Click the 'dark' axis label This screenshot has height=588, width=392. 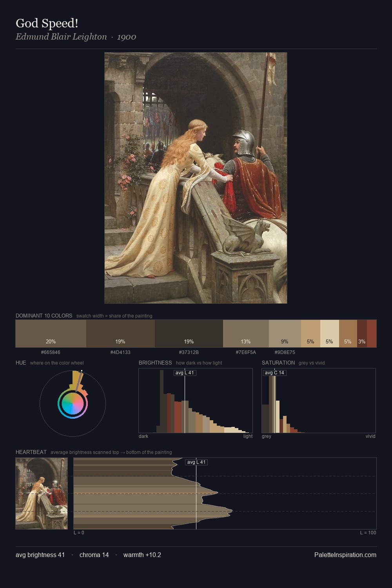coord(143,436)
